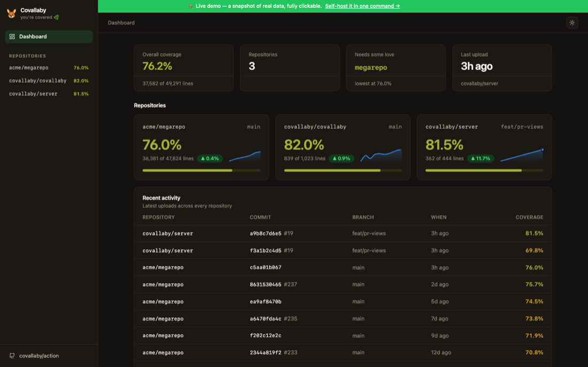This screenshot has height=367, width=588.
Task: Click covallaby/server under Last upload card
Action: (x=479, y=83)
